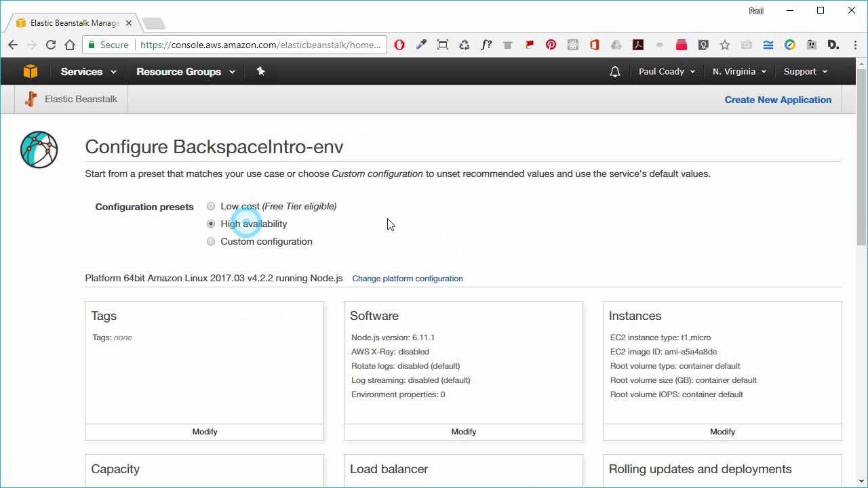Viewport: 868px width, 488px height.
Task: Expand the Services dropdown menu
Action: [88, 71]
